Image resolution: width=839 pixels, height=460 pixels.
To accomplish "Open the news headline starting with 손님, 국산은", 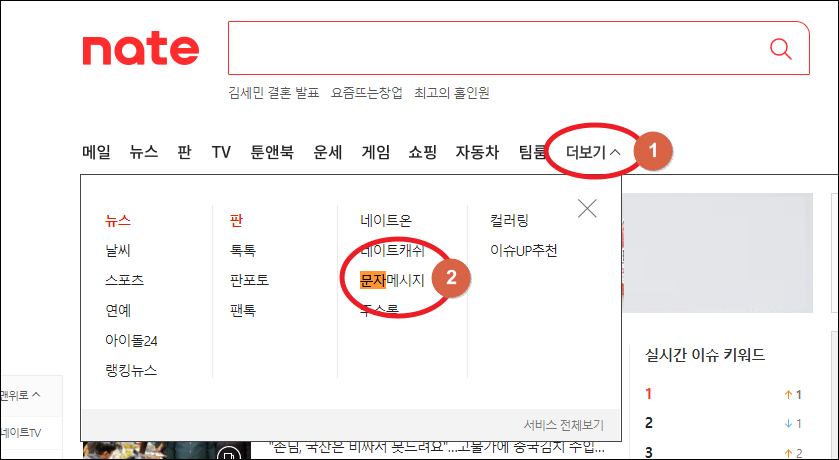I will pyautogui.click(x=436, y=446).
